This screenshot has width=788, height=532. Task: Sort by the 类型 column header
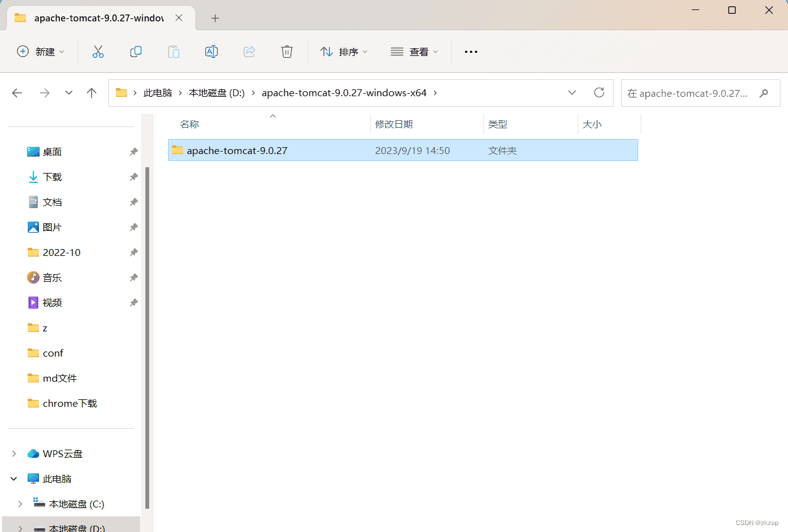point(498,125)
